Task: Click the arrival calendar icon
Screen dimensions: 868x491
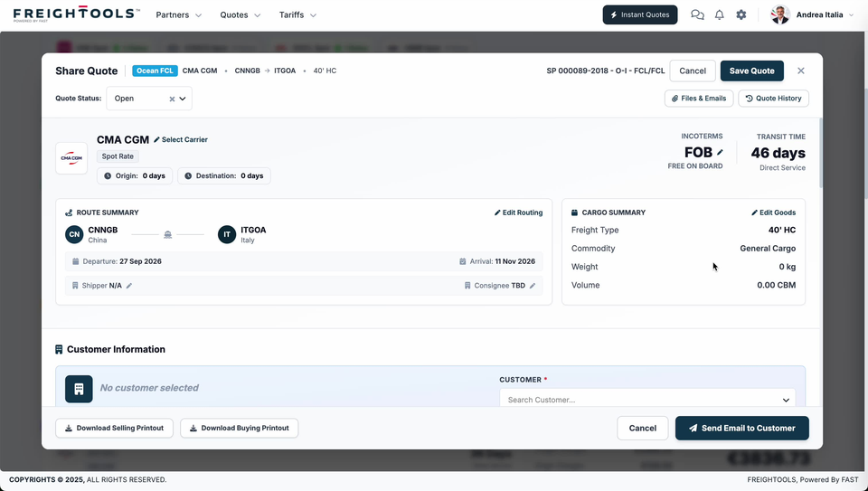Action: pyautogui.click(x=463, y=261)
